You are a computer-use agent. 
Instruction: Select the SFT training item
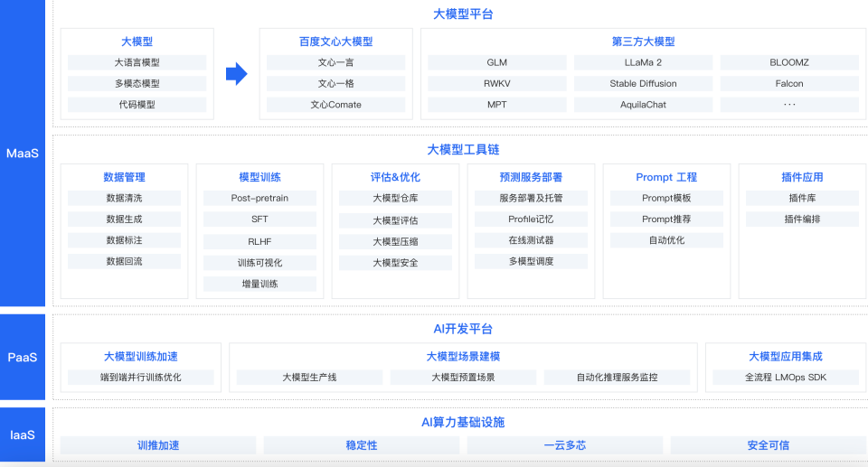click(259, 219)
